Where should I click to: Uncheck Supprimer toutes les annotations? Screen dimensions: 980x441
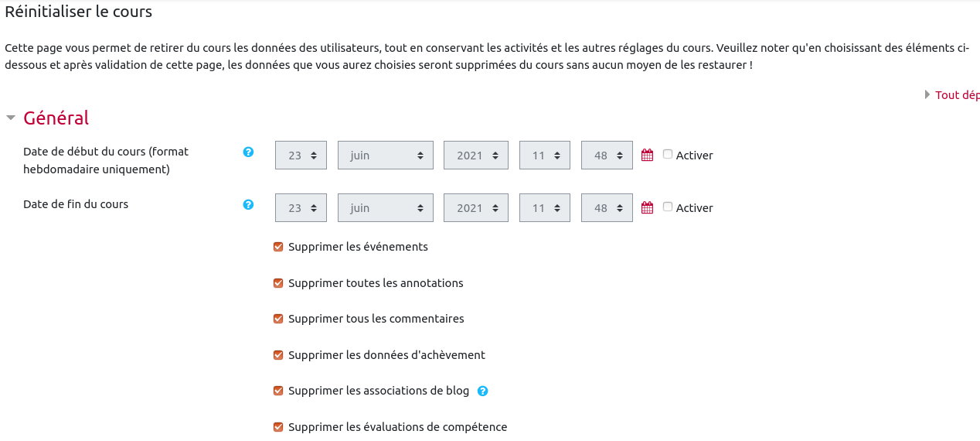pyautogui.click(x=278, y=283)
